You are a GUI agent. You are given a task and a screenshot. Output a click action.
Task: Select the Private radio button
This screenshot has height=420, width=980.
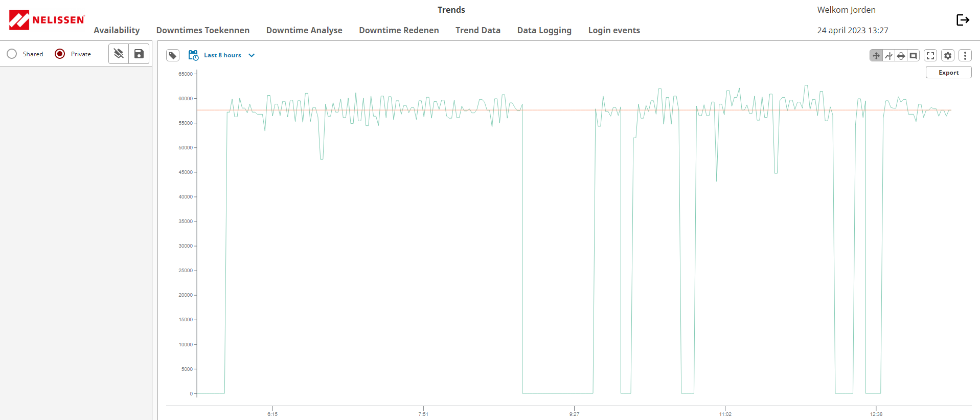(60, 54)
